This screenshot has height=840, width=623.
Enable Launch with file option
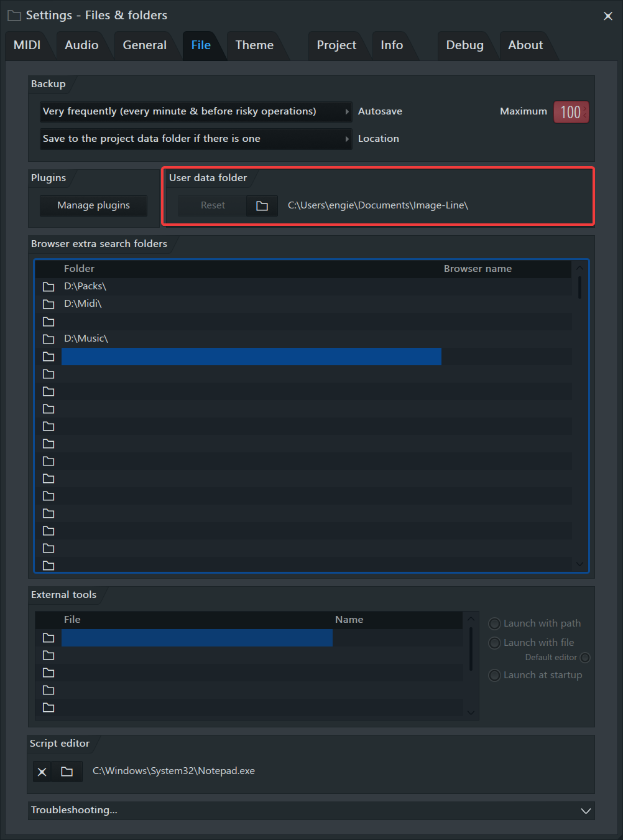[x=495, y=643]
